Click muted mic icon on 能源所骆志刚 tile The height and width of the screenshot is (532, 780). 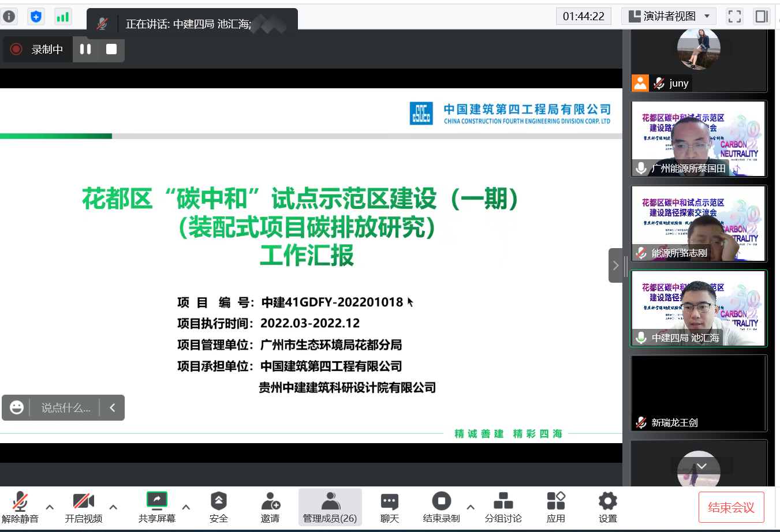[x=641, y=253]
